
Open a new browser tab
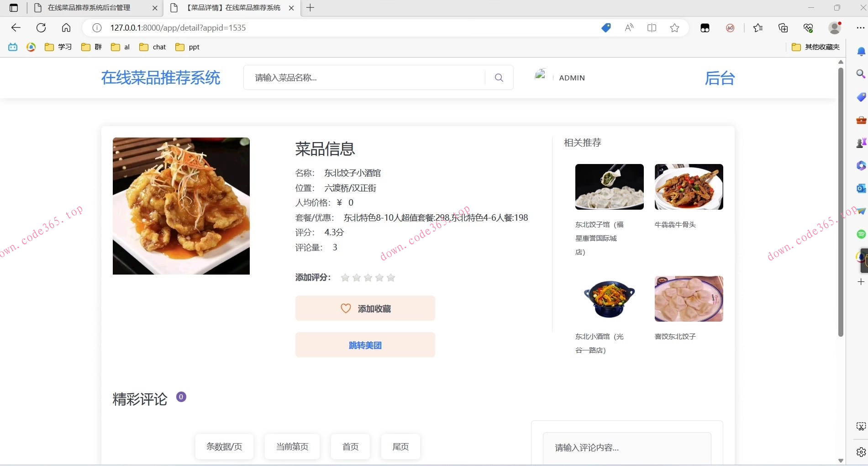click(x=310, y=8)
